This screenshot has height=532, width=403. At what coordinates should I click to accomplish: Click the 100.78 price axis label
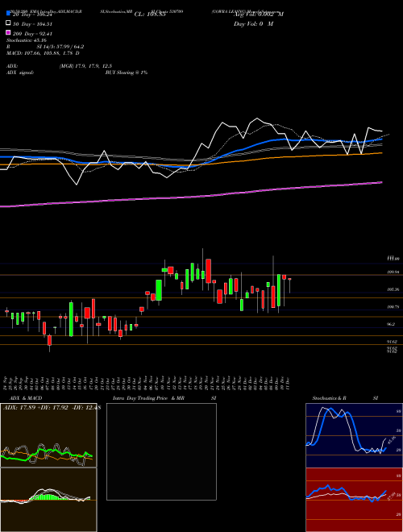(393, 307)
